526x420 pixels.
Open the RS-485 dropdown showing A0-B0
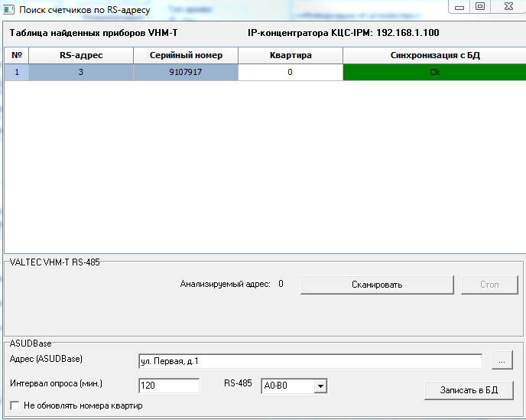(x=320, y=386)
